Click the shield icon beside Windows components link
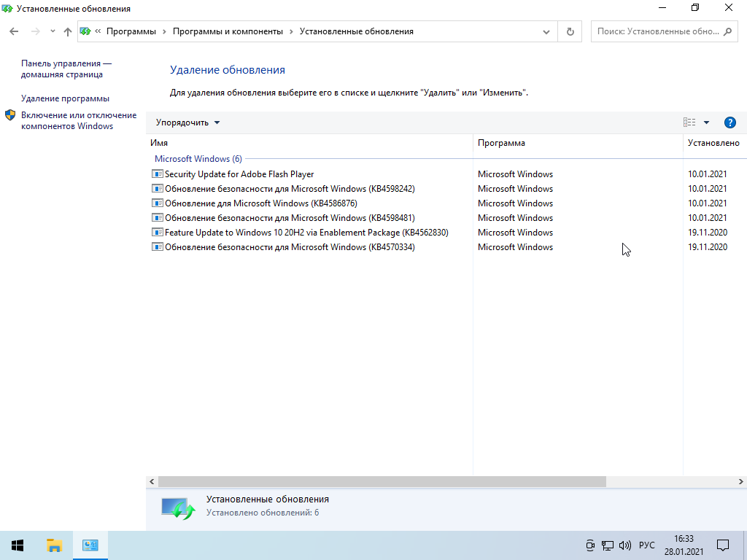The width and height of the screenshot is (747, 560). [10, 115]
